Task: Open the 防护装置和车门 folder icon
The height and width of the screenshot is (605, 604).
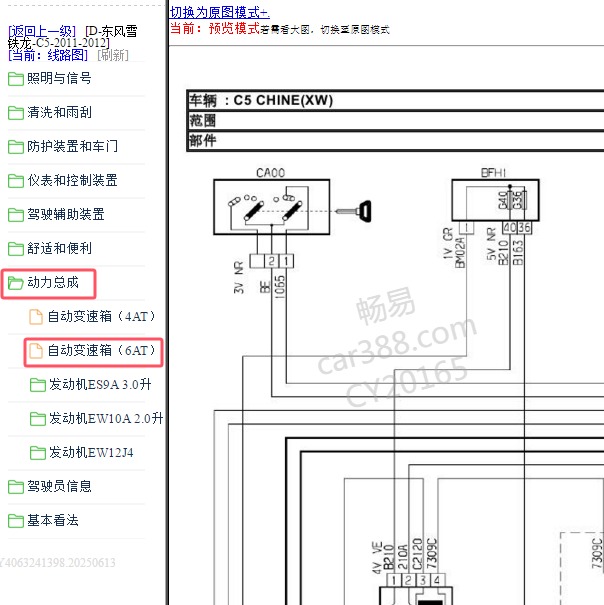Action: tap(16, 147)
